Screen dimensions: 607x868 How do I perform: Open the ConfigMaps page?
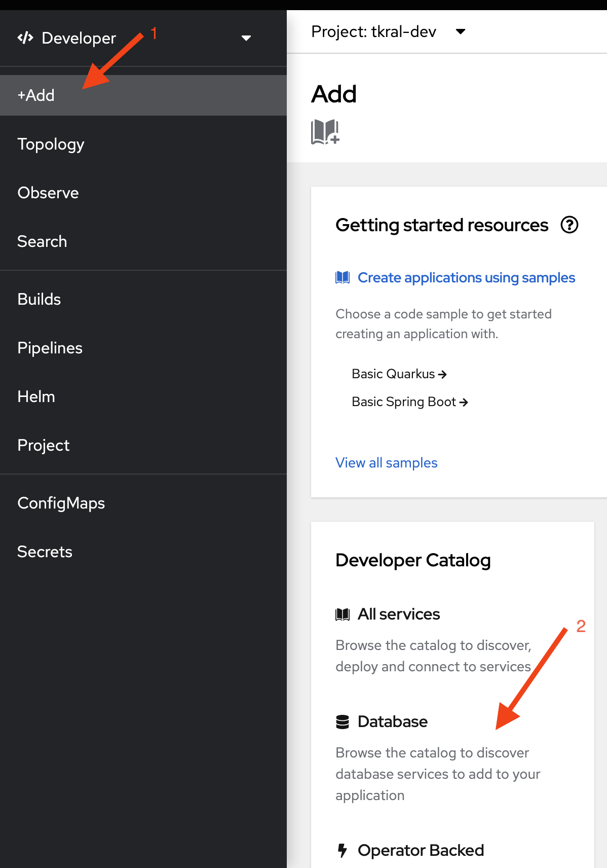61,503
